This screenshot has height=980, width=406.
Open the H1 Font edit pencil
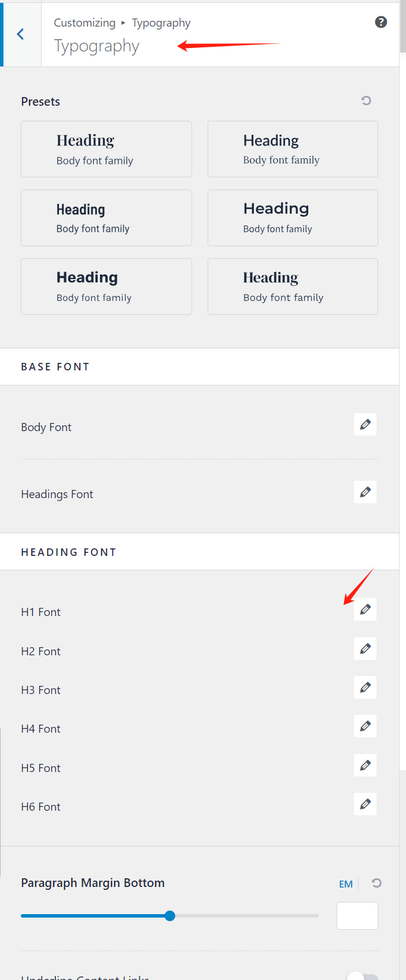(x=365, y=610)
